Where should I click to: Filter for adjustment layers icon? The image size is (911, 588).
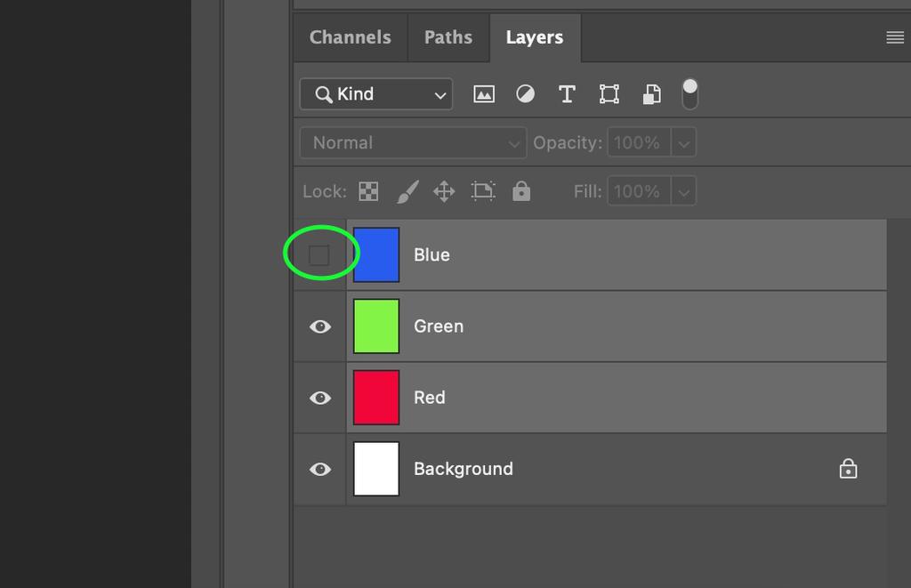526,94
